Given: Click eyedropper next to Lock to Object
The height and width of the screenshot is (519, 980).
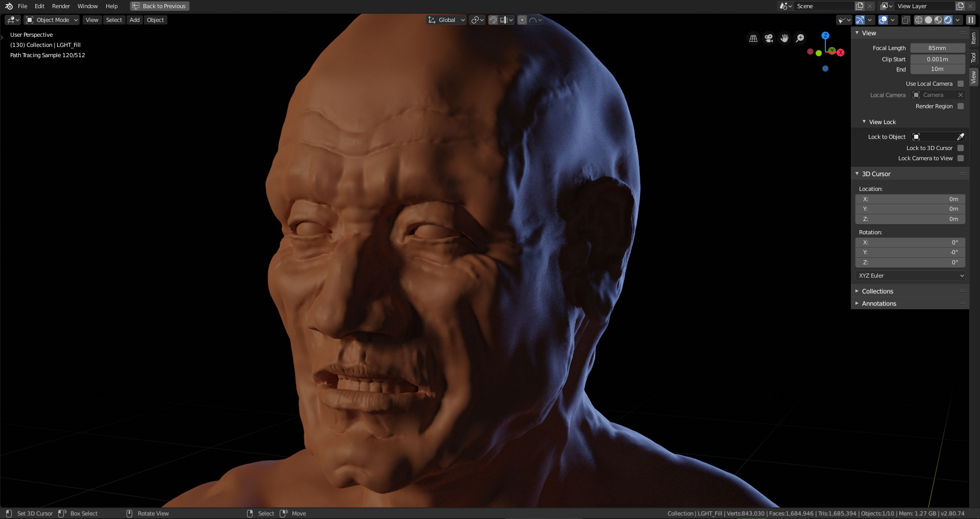Looking at the screenshot, I should 961,137.
